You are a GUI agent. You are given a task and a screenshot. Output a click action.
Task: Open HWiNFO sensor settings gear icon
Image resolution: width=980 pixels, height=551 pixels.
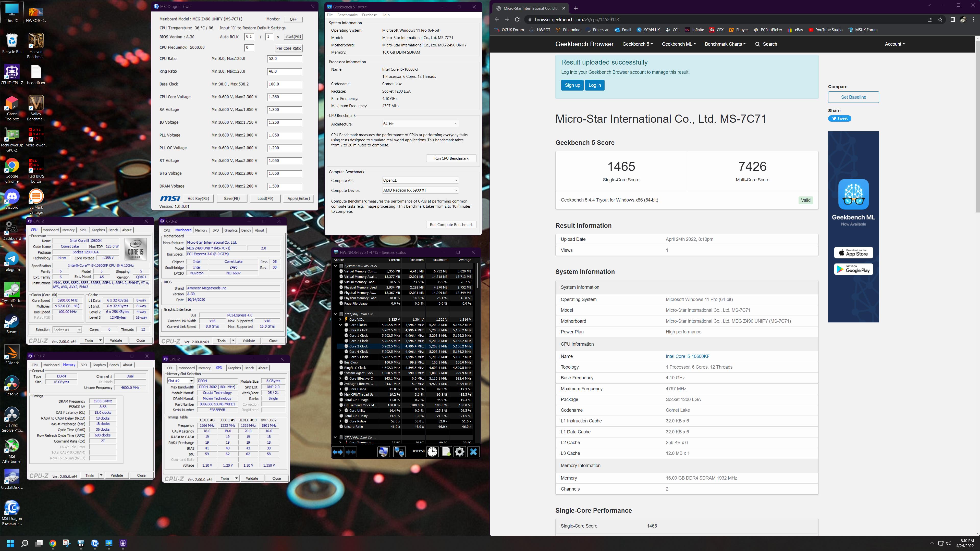point(460,452)
